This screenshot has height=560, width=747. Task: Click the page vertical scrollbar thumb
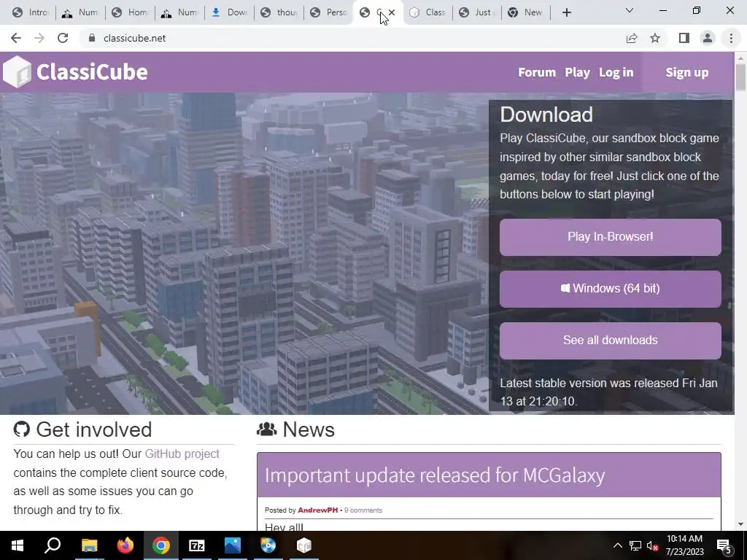tap(740, 76)
